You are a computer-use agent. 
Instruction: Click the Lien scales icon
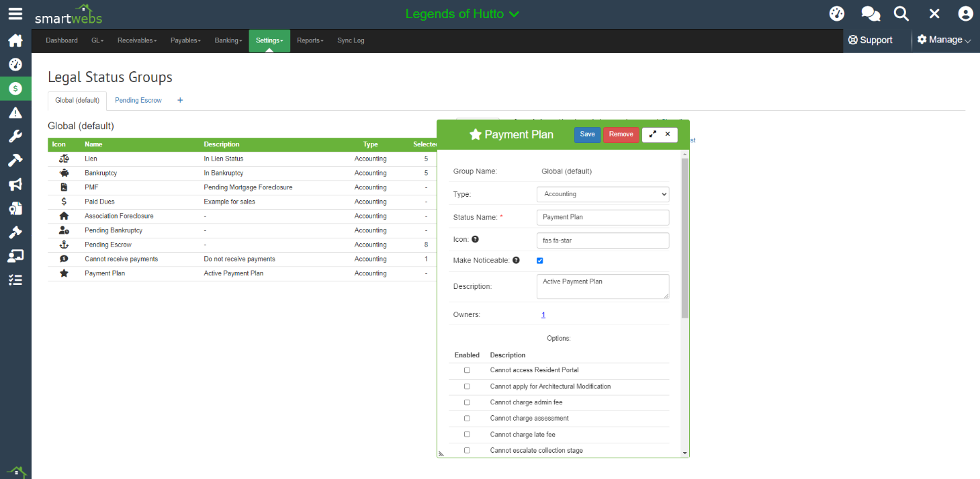[64, 159]
